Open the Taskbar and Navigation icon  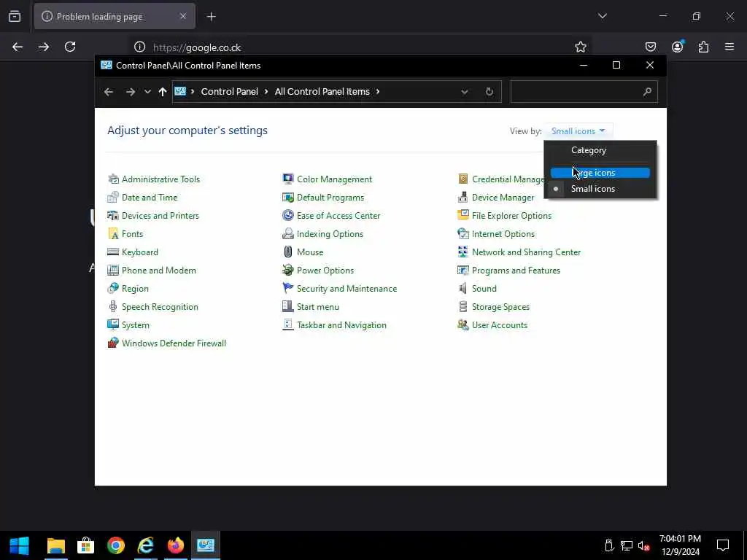click(x=287, y=324)
